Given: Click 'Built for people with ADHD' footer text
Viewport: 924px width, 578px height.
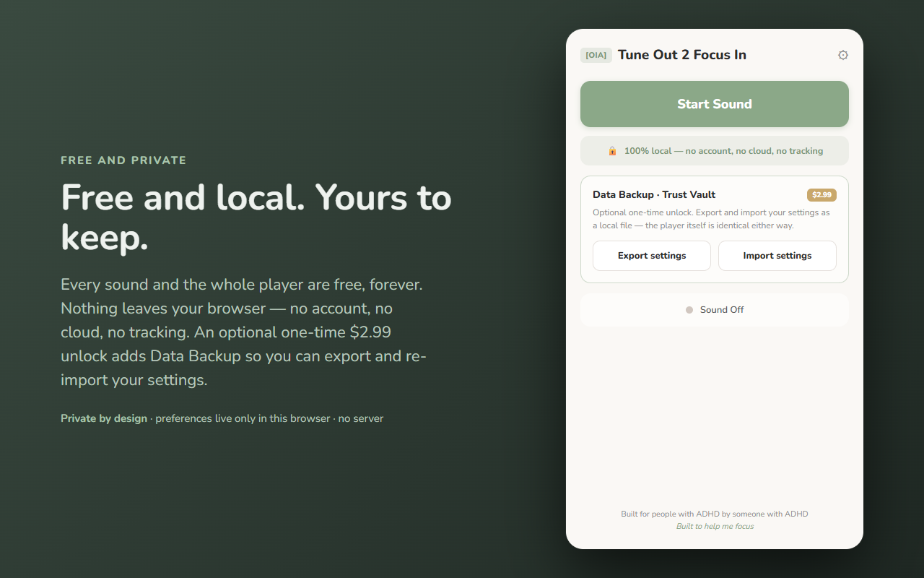Looking at the screenshot, I should tap(715, 514).
